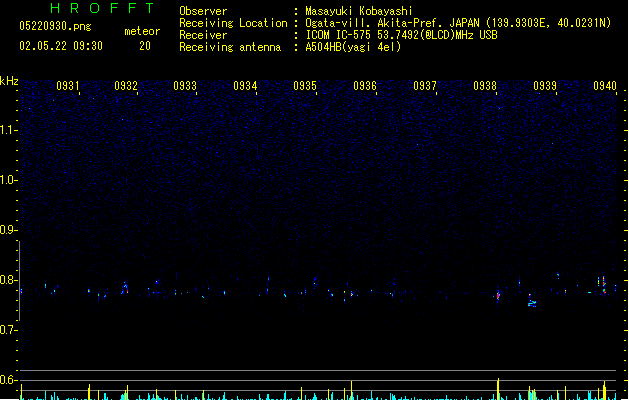
Task: Click the kHz axis unit label
Action: [x=9, y=81]
